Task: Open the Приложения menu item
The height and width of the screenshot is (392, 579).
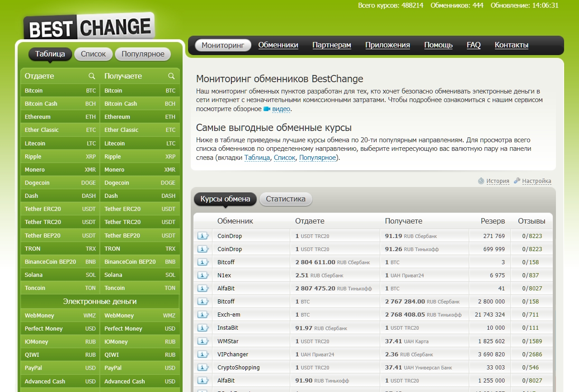Action: pos(387,45)
